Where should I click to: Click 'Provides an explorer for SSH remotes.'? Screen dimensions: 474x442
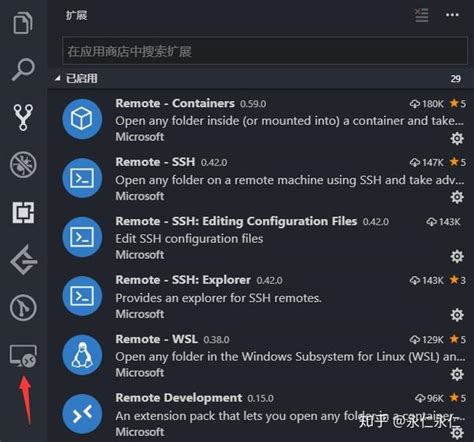pos(219,298)
